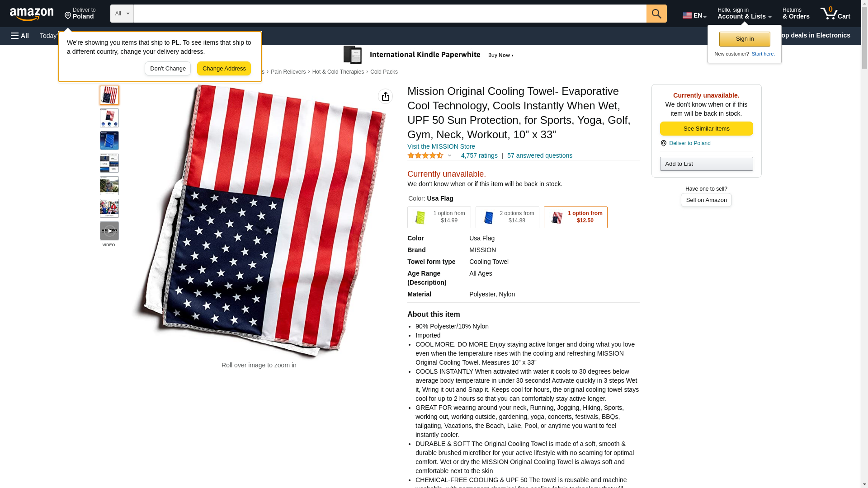Click the share icon on product image
The height and width of the screenshot is (488, 868).
click(385, 96)
